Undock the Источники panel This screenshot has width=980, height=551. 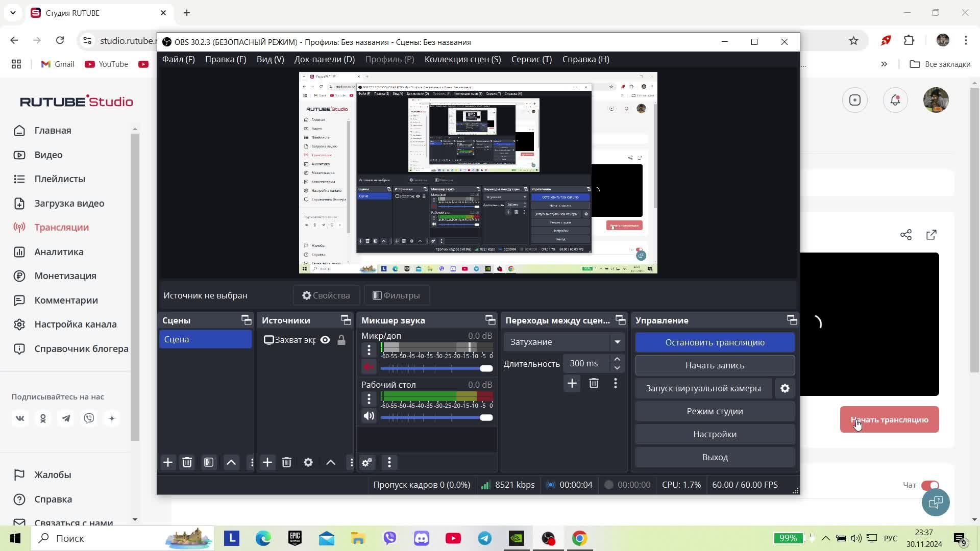(x=346, y=320)
